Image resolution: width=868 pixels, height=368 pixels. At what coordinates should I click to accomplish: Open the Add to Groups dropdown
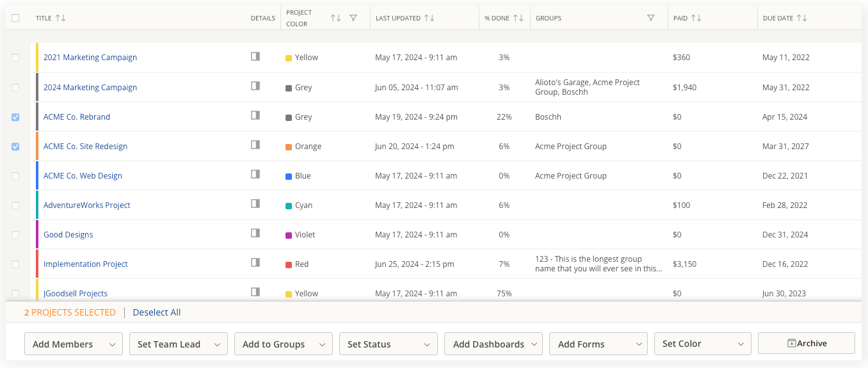[284, 344]
